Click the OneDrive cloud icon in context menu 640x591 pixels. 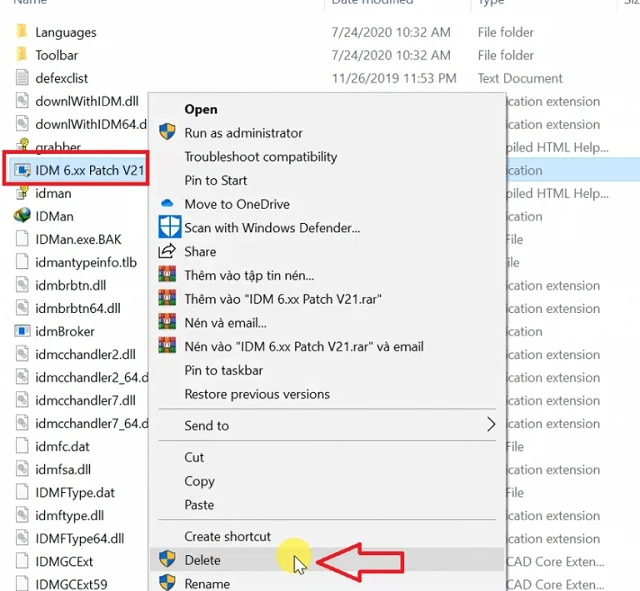point(167,204)
